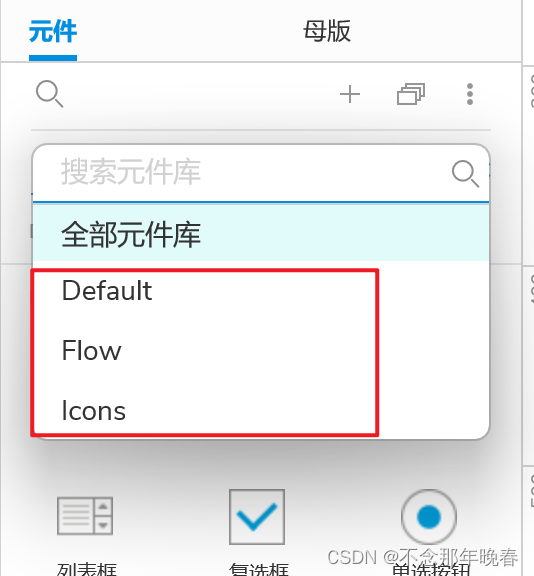Click the search magnifier icon in library toolbar
534x576 pixels.
click(50, 94)
